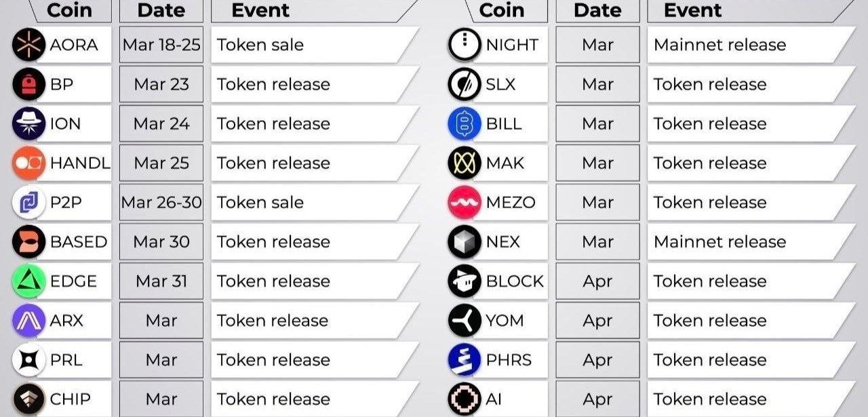
Task: Select the blue BILL coin icon
Action: 465,123
